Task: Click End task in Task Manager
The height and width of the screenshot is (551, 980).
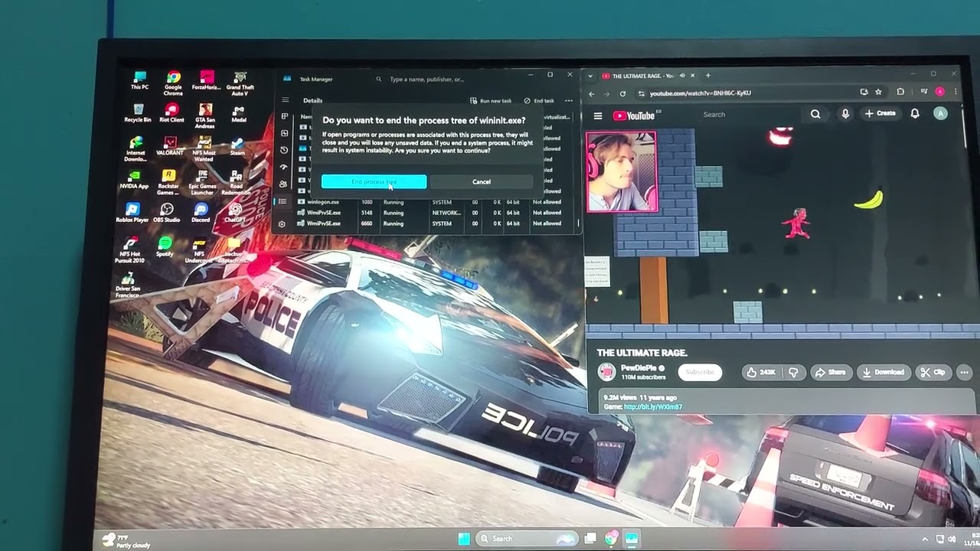Action: click(x=539, y=100)
